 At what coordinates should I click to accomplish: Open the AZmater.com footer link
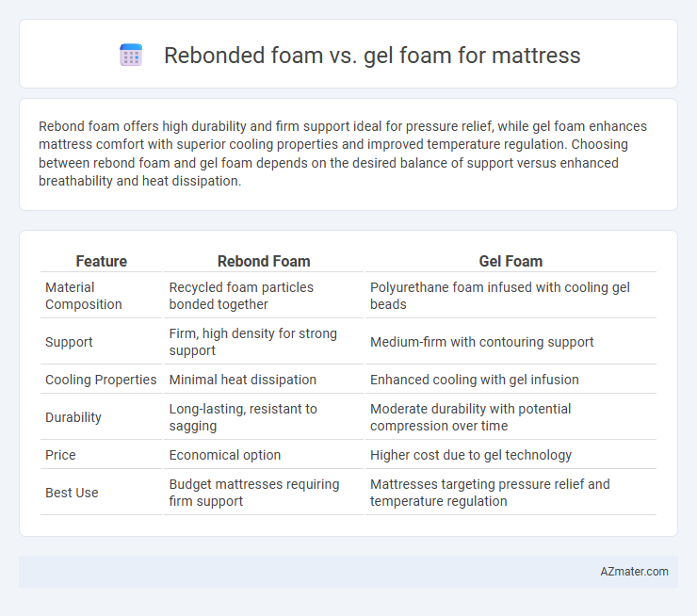tap(634, 572)
